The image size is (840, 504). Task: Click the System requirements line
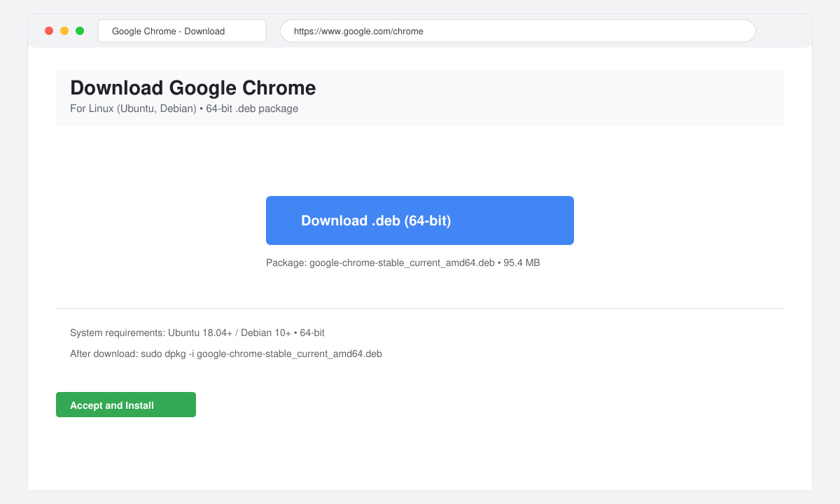tap(197, 332)
